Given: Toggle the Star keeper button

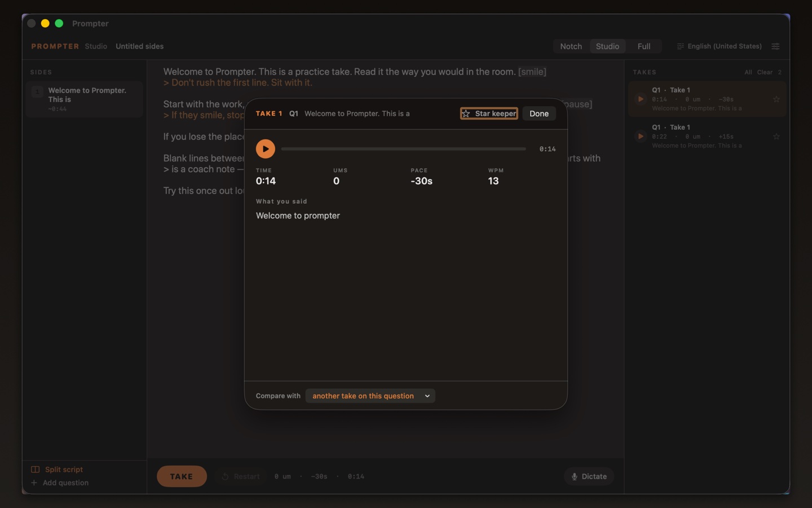Looking at the screenshot, I should pos(489,113).
